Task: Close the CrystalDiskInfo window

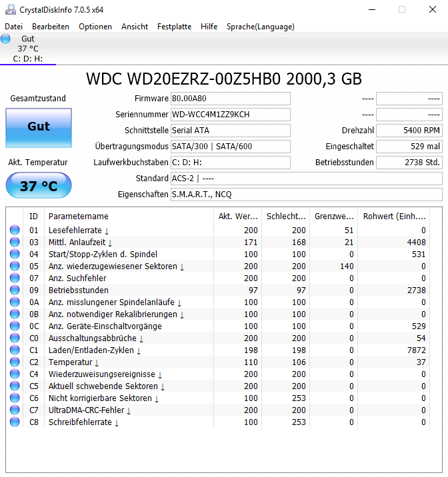Action: click(433, 10)
